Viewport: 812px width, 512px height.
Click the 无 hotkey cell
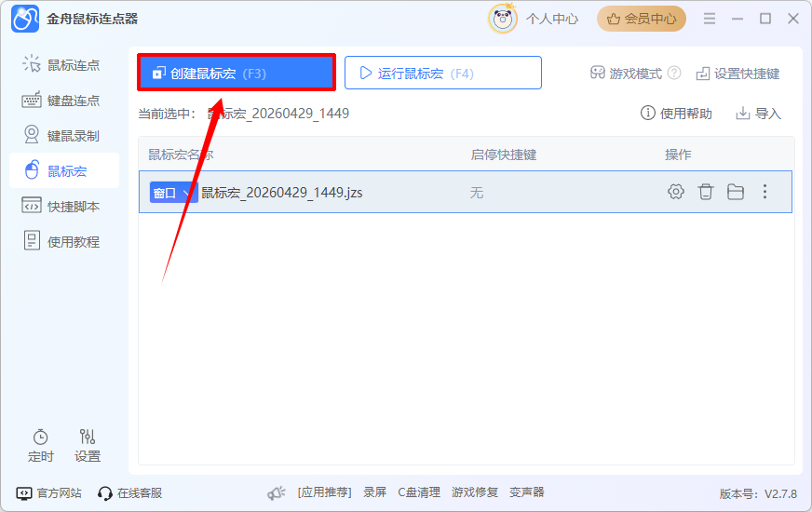pyautogui.click(x=477, y=193)
